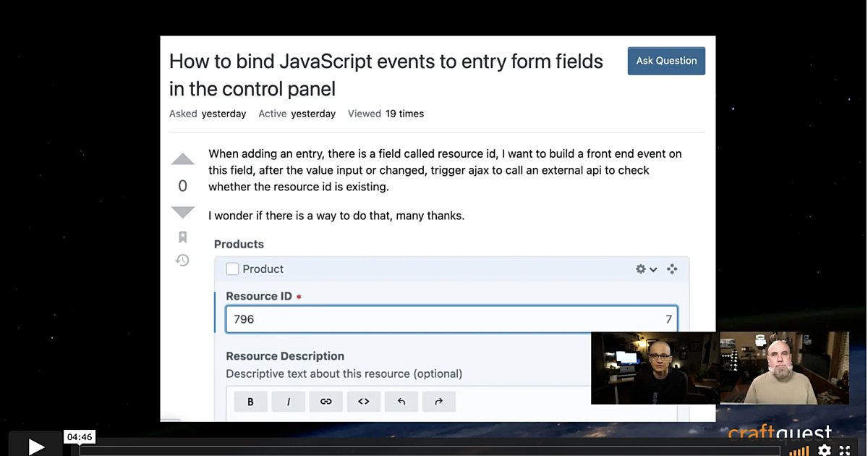Click the Ask Question button

(x=665, y=61)
